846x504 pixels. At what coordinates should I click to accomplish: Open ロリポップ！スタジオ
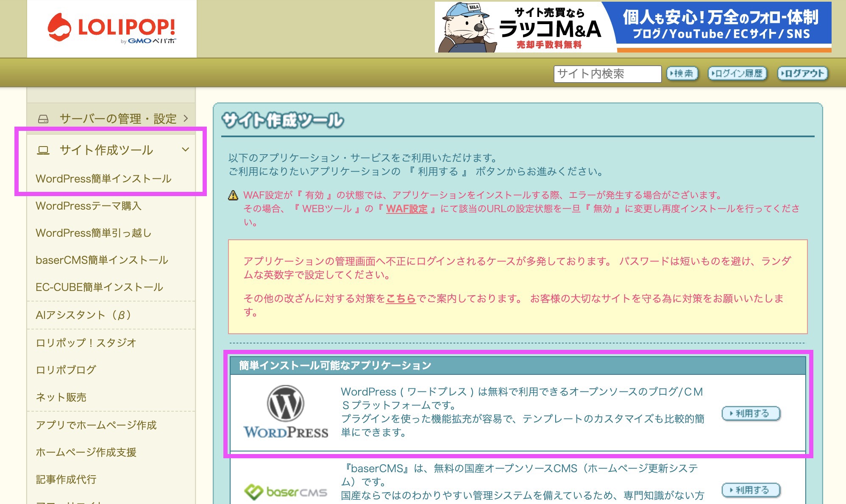tap(86, 343)
